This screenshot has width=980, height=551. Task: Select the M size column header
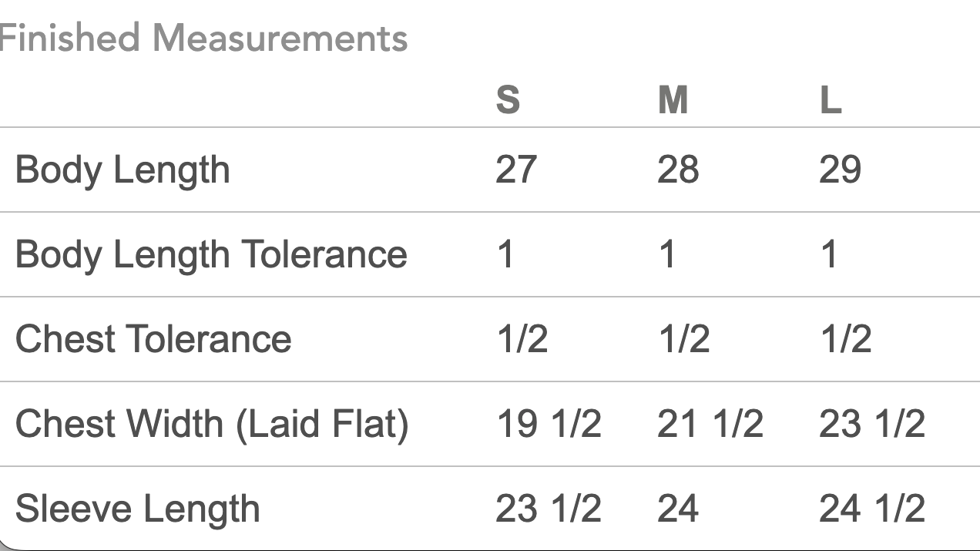click(673, 100)
